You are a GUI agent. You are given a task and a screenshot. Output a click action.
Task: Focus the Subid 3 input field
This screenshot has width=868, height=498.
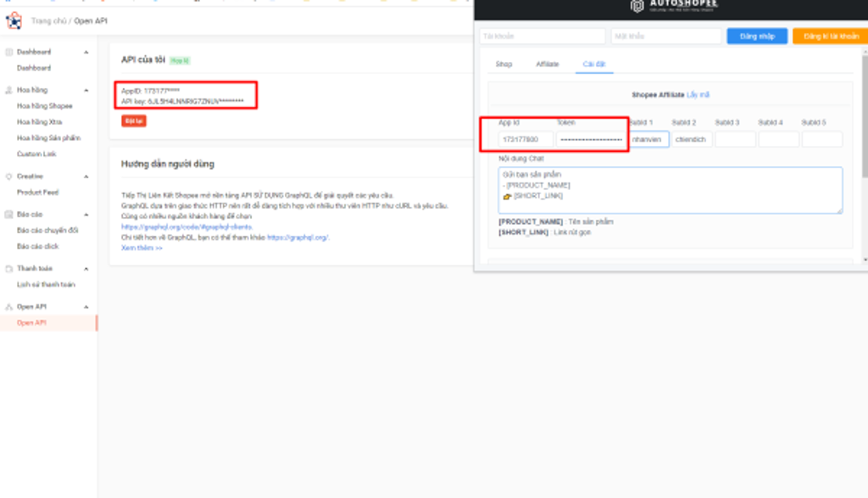735,139
